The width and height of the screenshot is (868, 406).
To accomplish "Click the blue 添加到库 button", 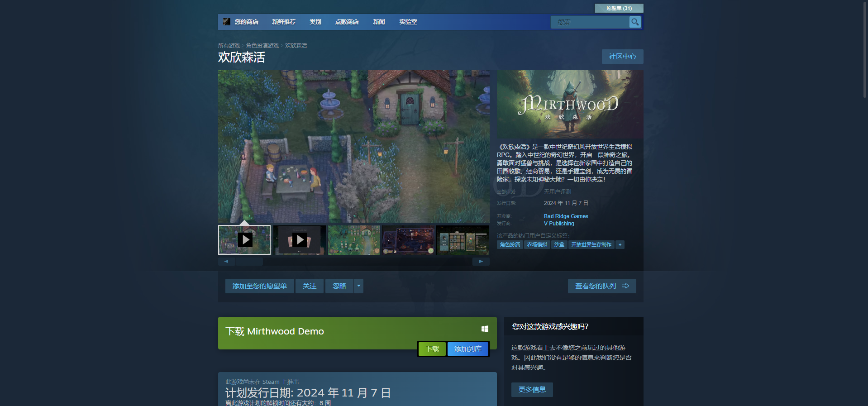I will pos(468,349).
